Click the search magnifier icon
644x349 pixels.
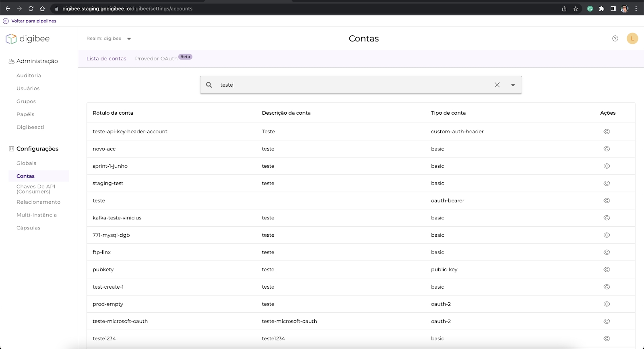tap(209, 85)
